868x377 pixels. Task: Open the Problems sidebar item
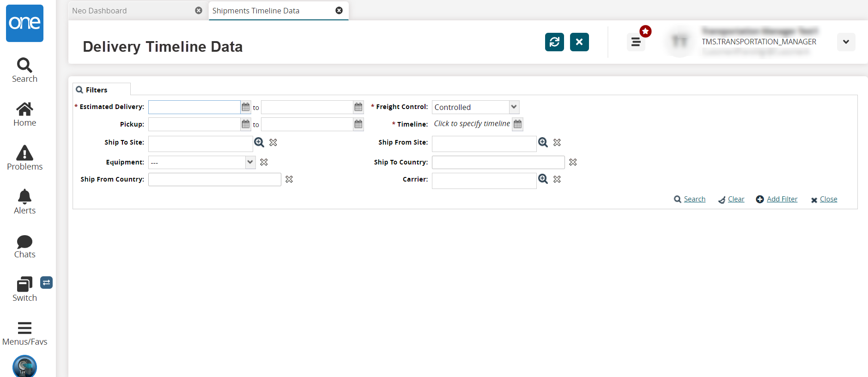[x=24, y=158]
